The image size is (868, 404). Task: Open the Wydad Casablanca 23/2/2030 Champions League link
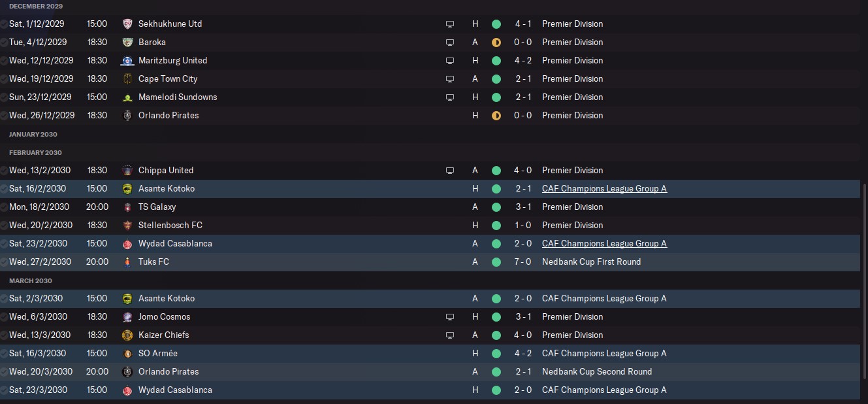[604, 243]
